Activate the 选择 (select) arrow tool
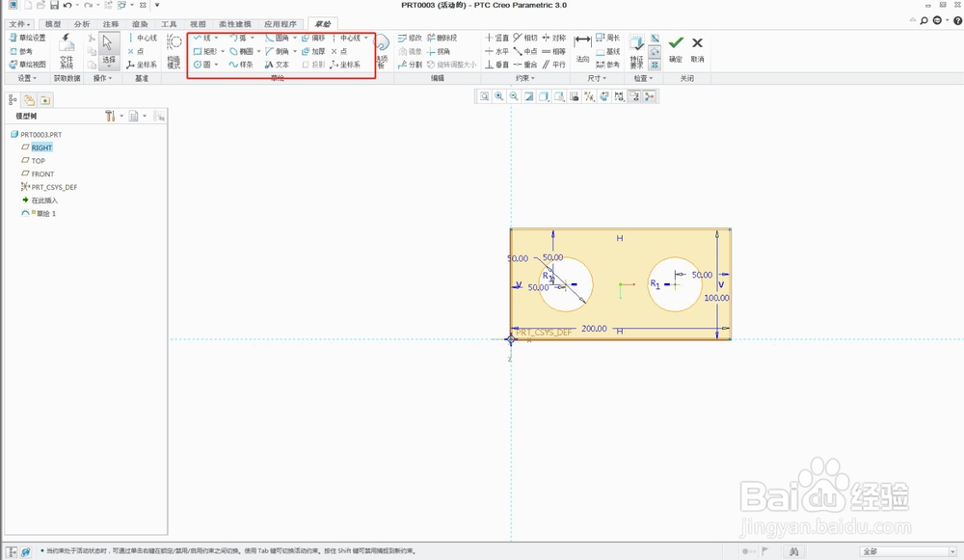Image resolution: width=964 pixels, height=560 pixels. [x=109, y=48]
